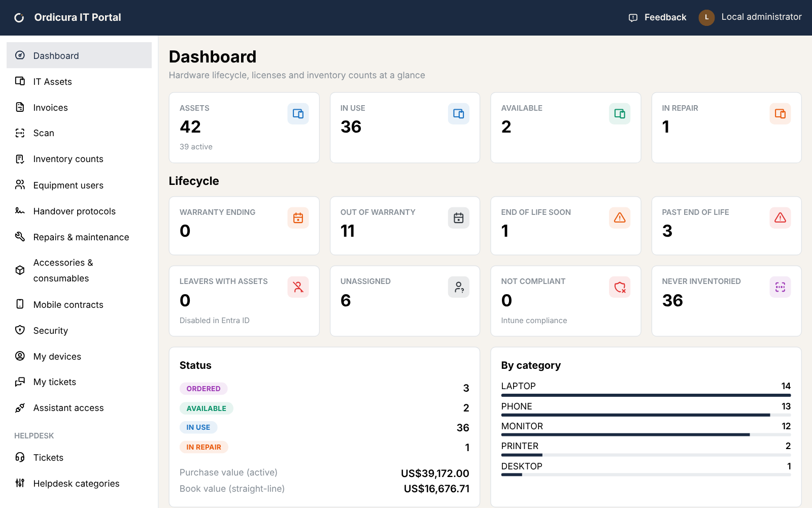Open Mobile contracts page
This screenshot has width=812, height=508.
click(79, 304)
